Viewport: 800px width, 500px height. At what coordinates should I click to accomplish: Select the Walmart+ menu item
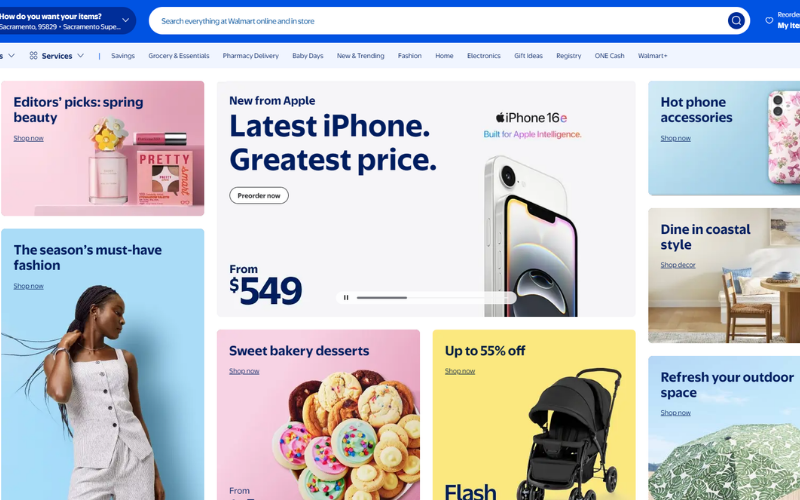tap(652, 56)
